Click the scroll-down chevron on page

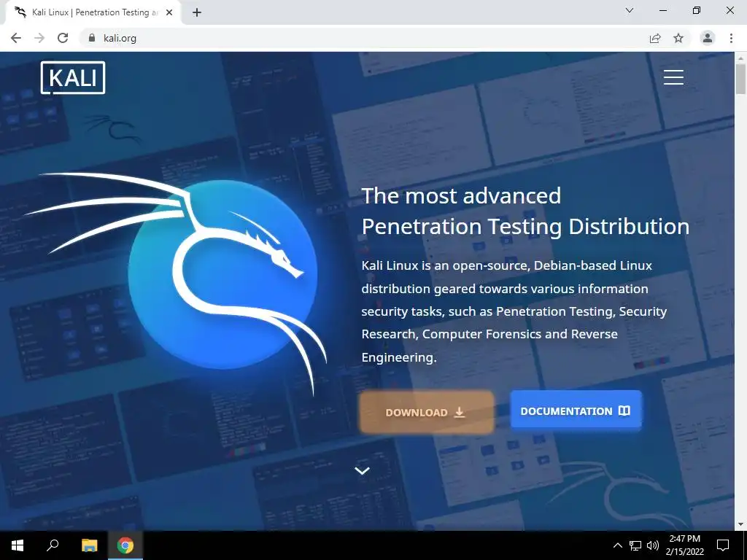coord(362,470)
